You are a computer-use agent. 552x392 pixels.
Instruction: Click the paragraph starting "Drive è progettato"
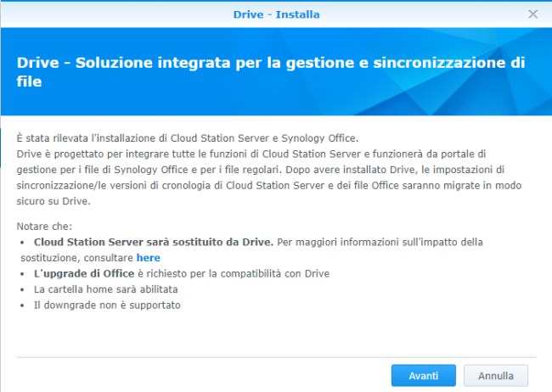pyautogui.click(x=269, y=177)
